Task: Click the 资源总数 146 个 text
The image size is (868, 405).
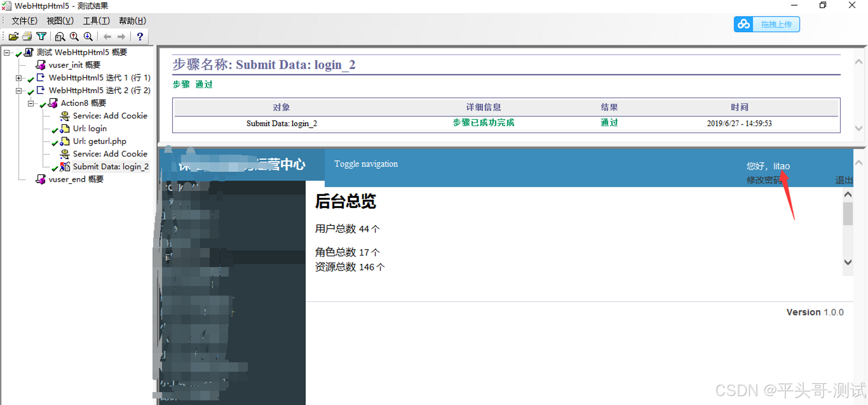Action: [350, 267]
